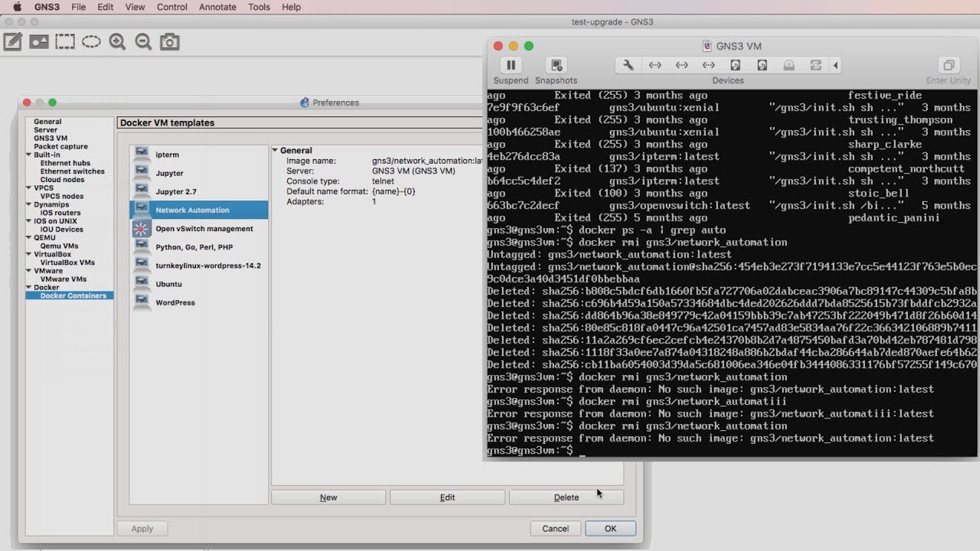Click the Enter Unity icon

[949, 65]
